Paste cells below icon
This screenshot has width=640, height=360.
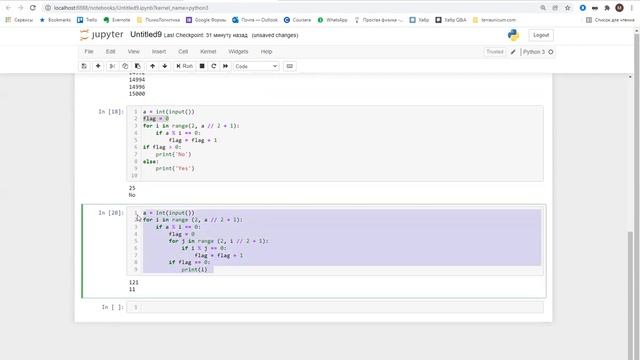(138, 66)
